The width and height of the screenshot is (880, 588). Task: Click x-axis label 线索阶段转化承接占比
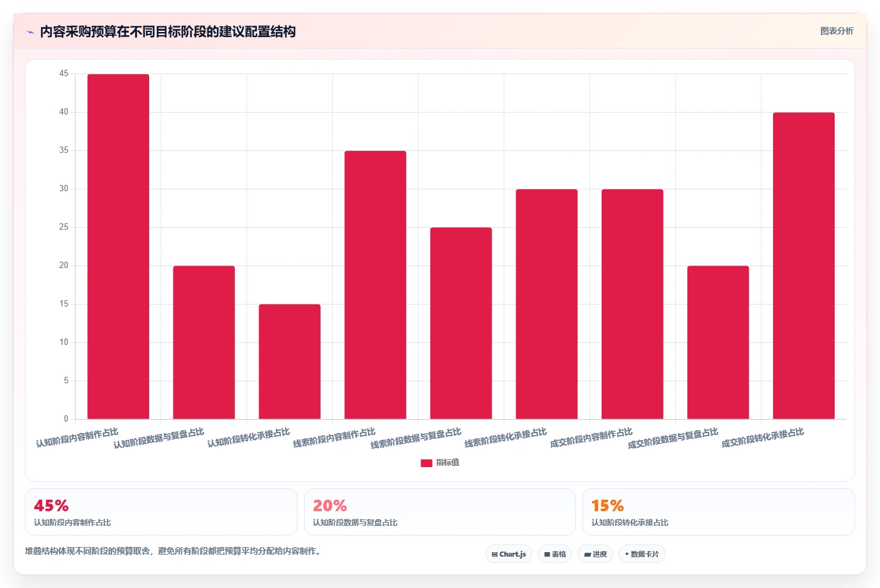(506, 438)
